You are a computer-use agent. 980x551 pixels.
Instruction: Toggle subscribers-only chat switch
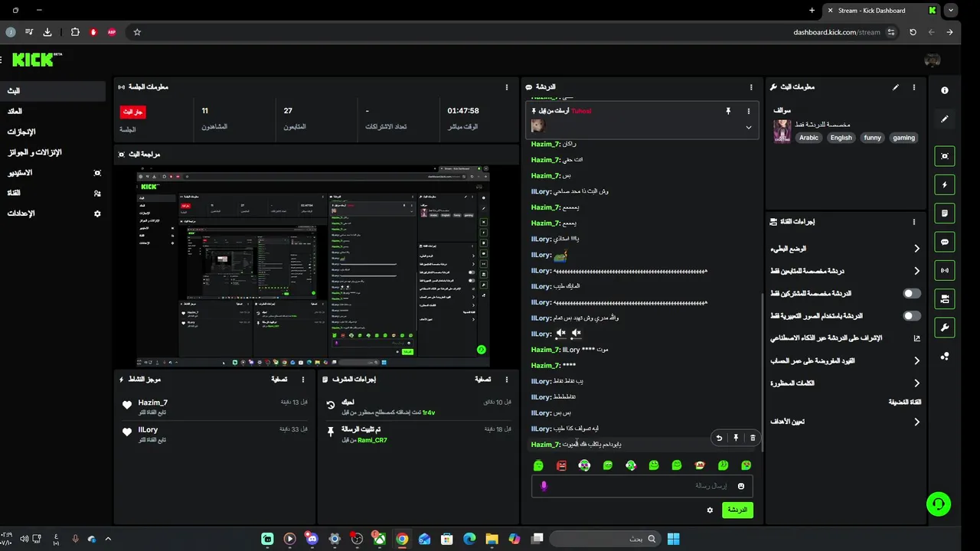click(x=912, y=293)
